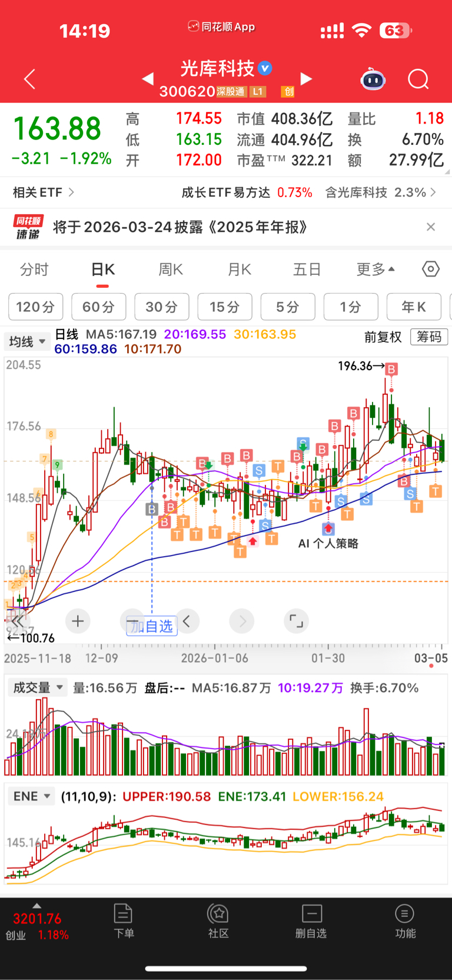Image resolution: width=452 pixels, height=980 pixels.
Task: Tap 加自选 add favorite label
Action: [152, 626]
